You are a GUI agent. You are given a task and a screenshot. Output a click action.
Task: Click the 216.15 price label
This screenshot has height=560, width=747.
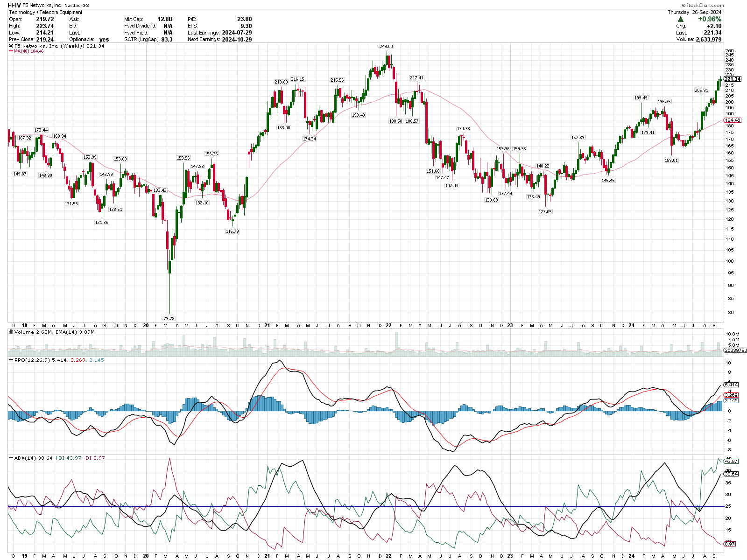(x=298, y=79)
